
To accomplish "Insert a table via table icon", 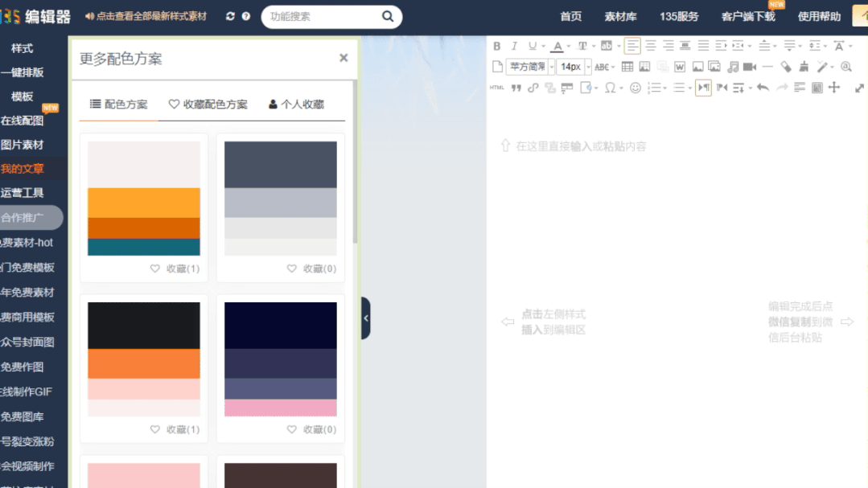I will click(627, 67).
